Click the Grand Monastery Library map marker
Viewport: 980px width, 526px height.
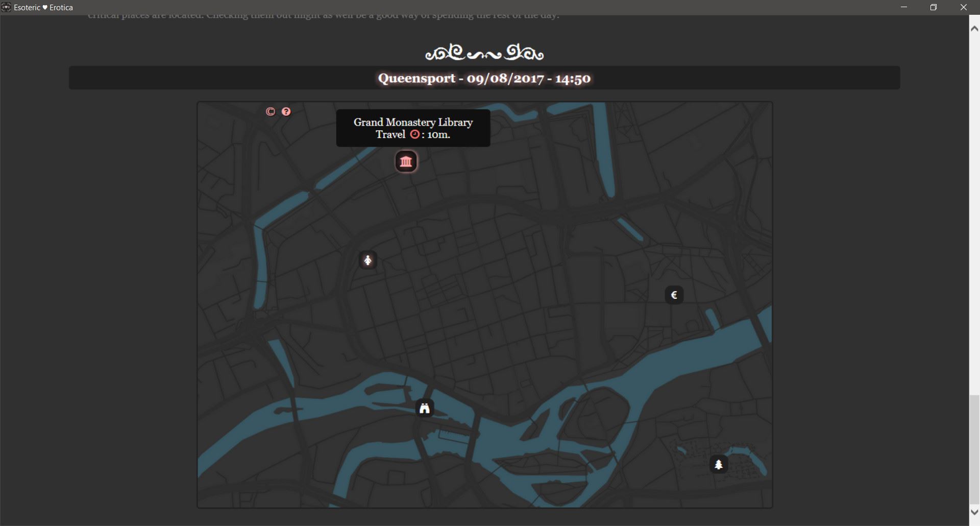tap(406, 162)
